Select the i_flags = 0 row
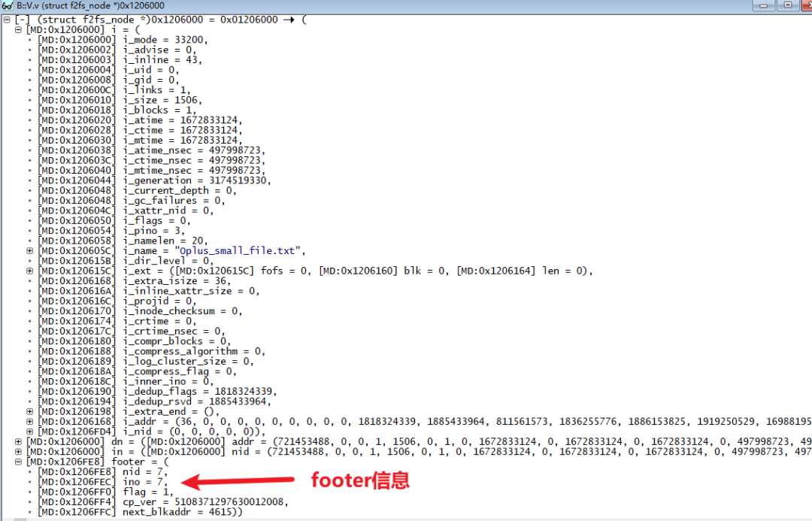812x521 pixels. pos(114,220)
